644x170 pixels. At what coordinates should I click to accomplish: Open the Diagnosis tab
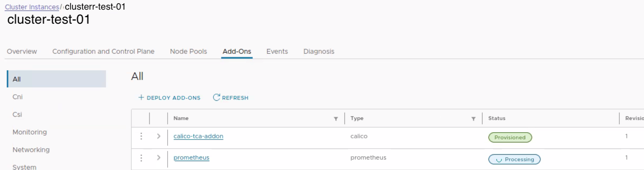[319, 51]
